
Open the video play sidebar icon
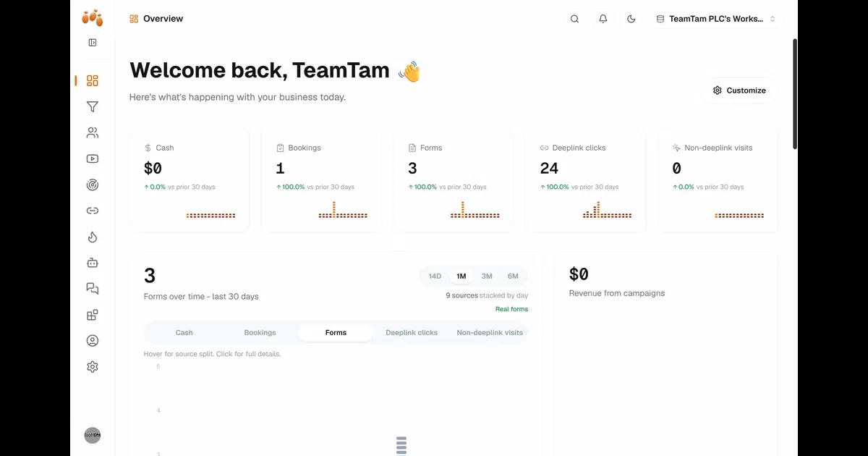click(x=93, y=159)
